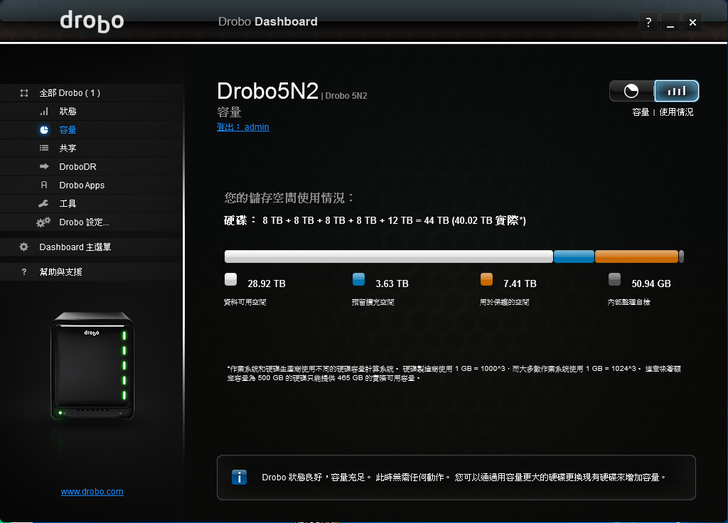Click the 3.63 TB value
The width and height of the screenshot is (728, 523).
click(x=392, y=284)
